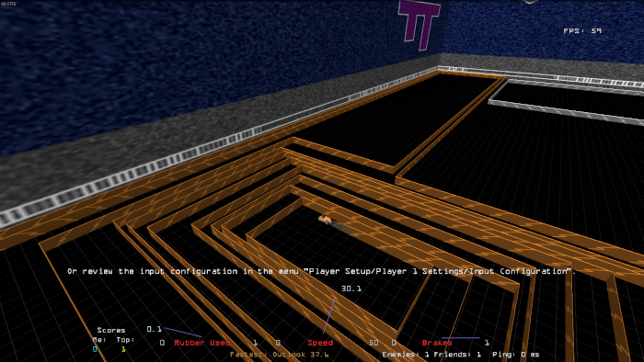Image resolution: width=644 pixels, height=362 pixels.
Task: Click the purple TT logo on the wall
Action: click(419, 24)
